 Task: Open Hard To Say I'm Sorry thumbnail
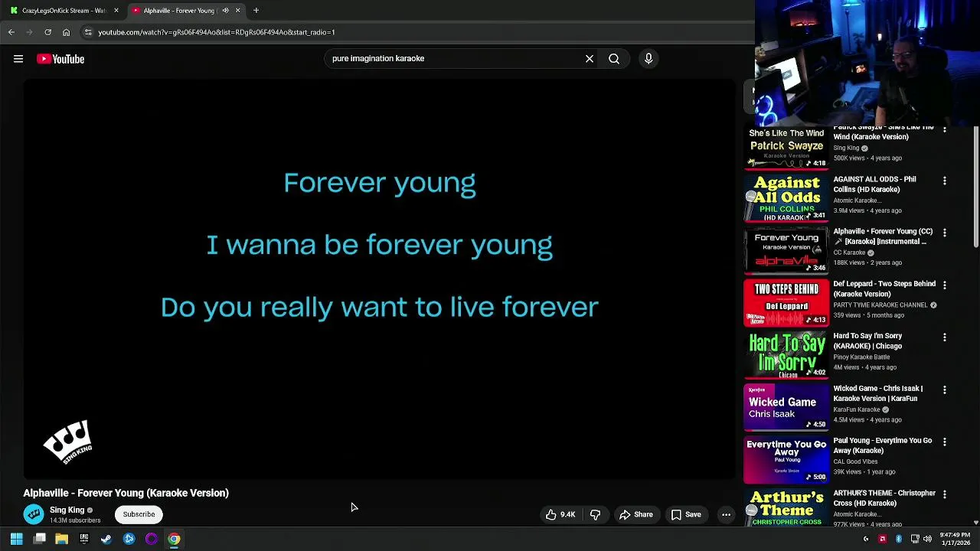point(786,355)
